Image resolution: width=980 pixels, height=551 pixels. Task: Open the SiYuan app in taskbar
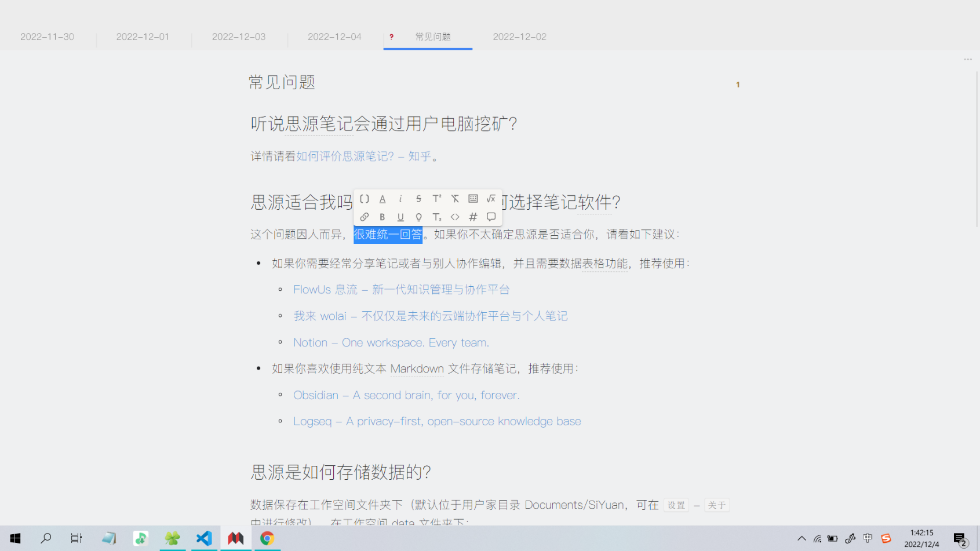pos(235,538)
